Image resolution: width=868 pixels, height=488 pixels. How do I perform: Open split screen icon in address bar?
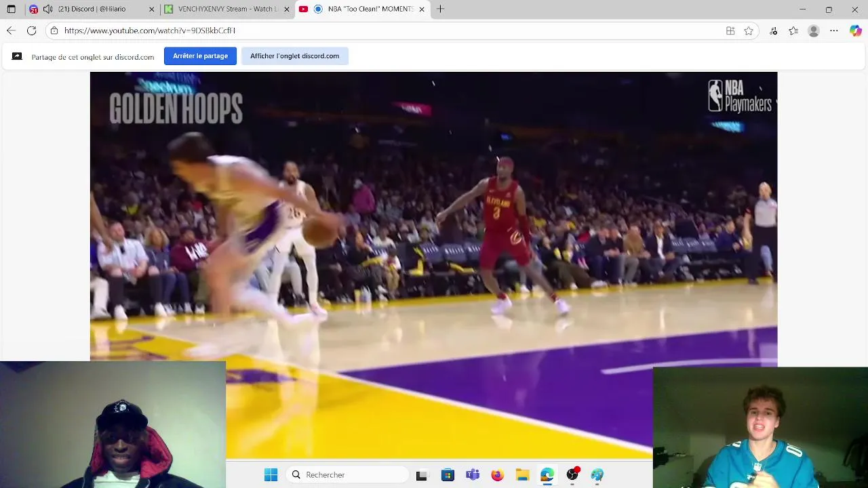pos(730,30)
